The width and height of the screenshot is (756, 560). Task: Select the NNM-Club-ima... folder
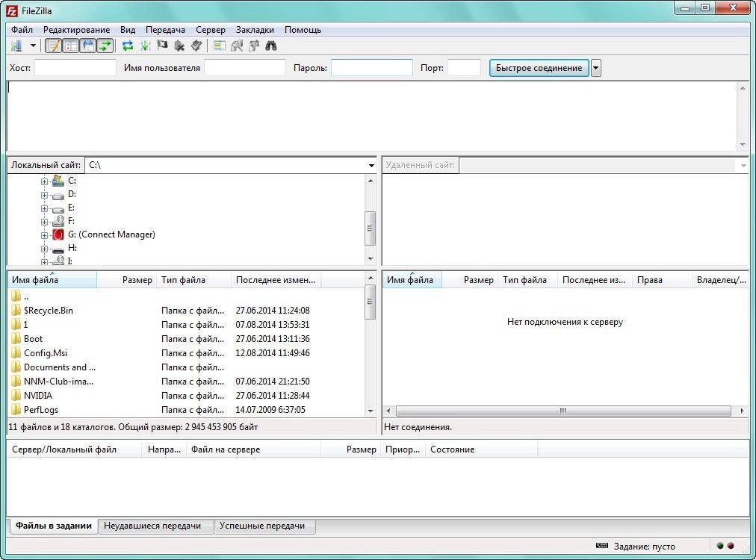click(59, 382)
